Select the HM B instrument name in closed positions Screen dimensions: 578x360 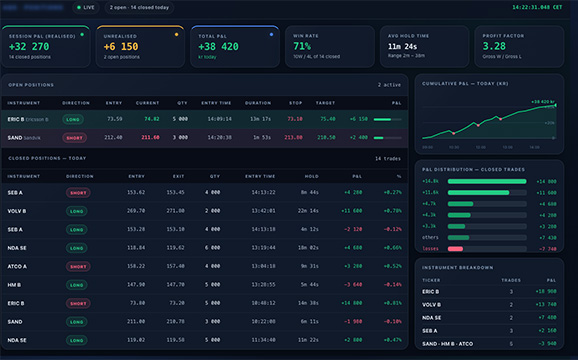(x=14, y=285)
